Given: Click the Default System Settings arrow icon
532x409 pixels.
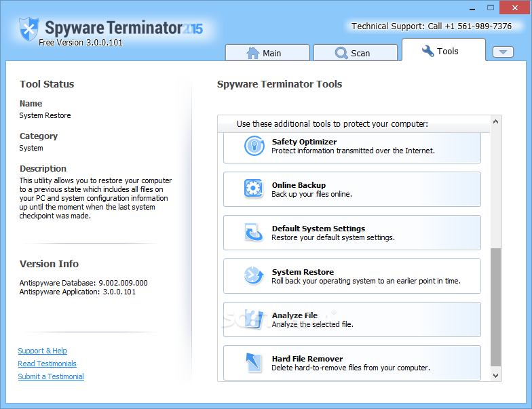Looking at the screenshot, I should point(253,232).
